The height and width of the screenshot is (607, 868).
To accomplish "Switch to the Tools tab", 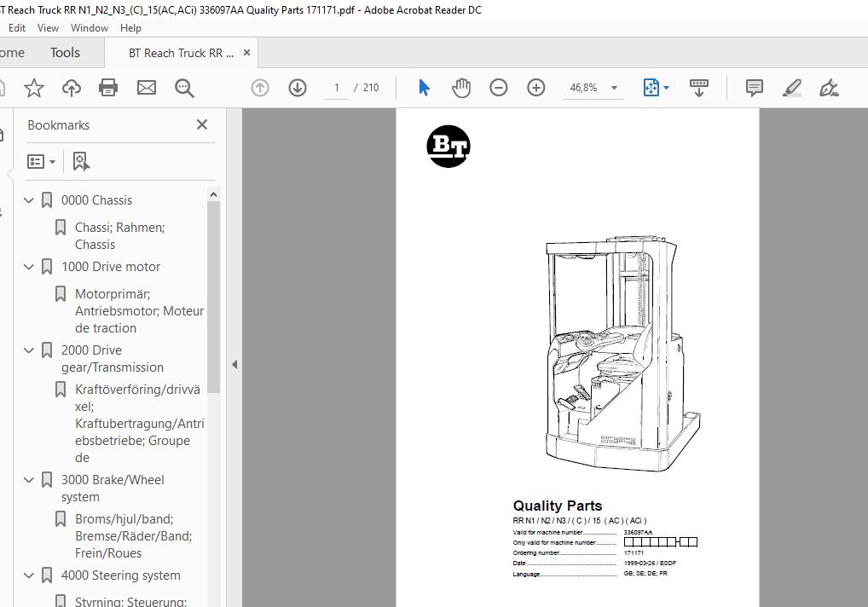I will click(65, 53).
